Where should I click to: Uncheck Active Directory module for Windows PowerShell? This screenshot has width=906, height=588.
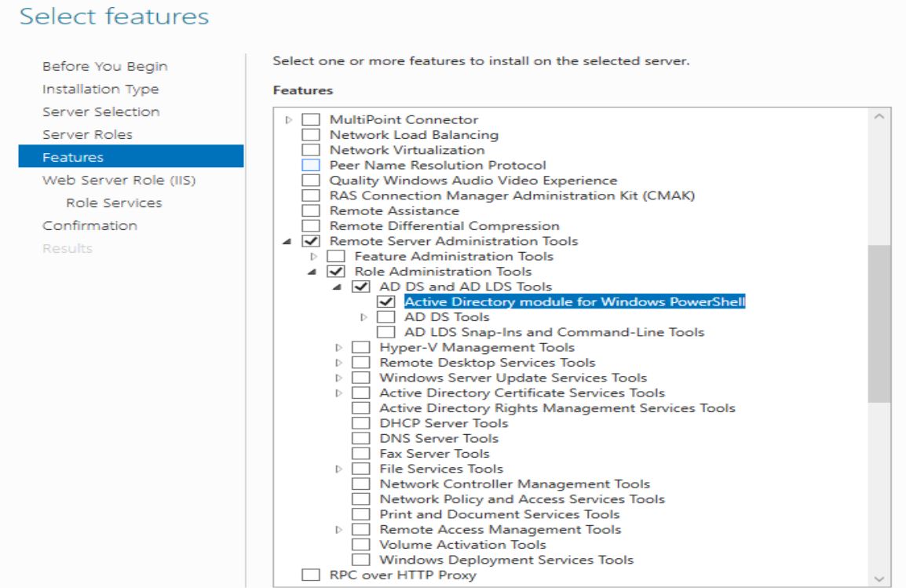(x=385, y=302)
